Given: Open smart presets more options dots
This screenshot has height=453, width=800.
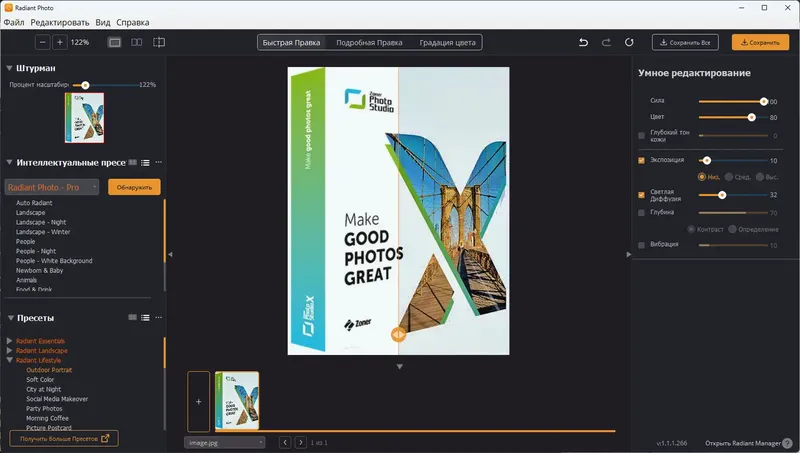Looking at the screenshot, I should coord(159,162).
